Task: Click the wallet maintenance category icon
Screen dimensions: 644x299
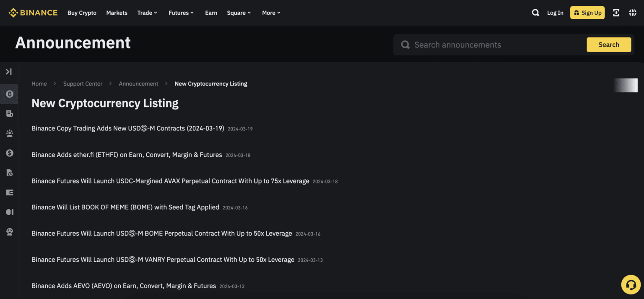Action: pyautogui.click(x=9, y=212)
